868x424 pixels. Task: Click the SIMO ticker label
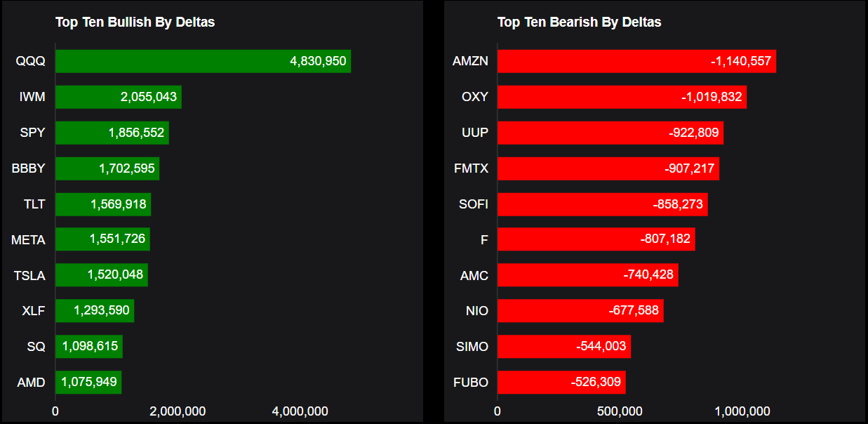pyautogui.click(x=472, y=347)
